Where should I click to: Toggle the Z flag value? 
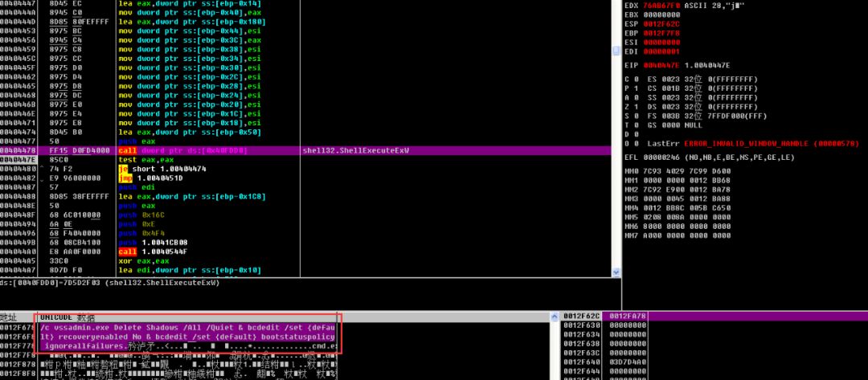(x=637, y=107)
